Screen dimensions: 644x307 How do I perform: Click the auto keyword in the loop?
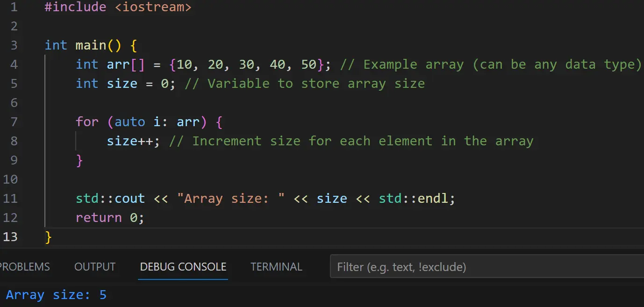click(129, 121)
